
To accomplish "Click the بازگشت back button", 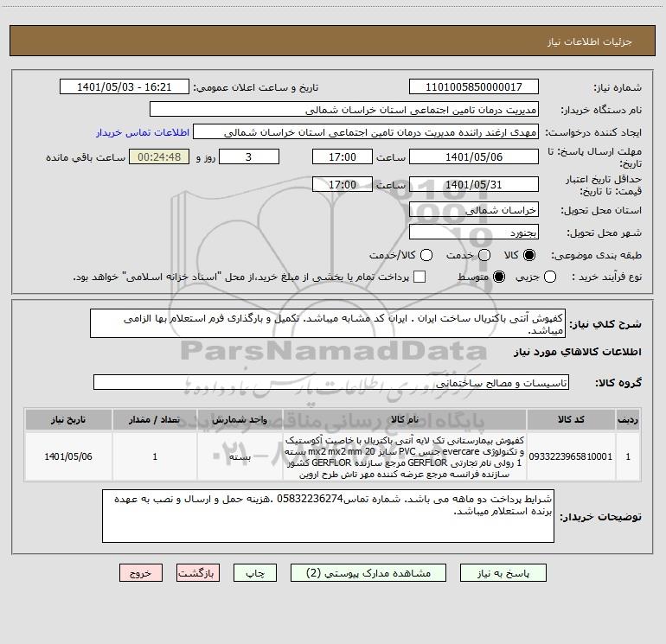I will pyautogui.click(x=198, y=573).
